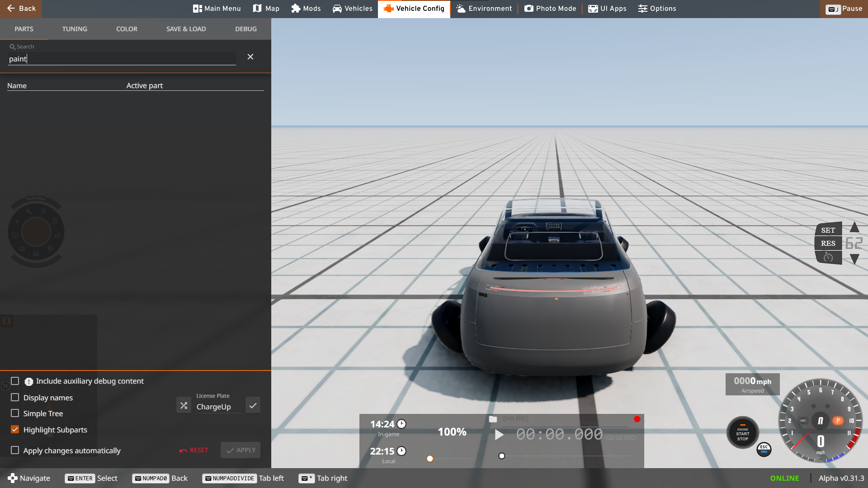Click the Pause button

click(844, 9)
